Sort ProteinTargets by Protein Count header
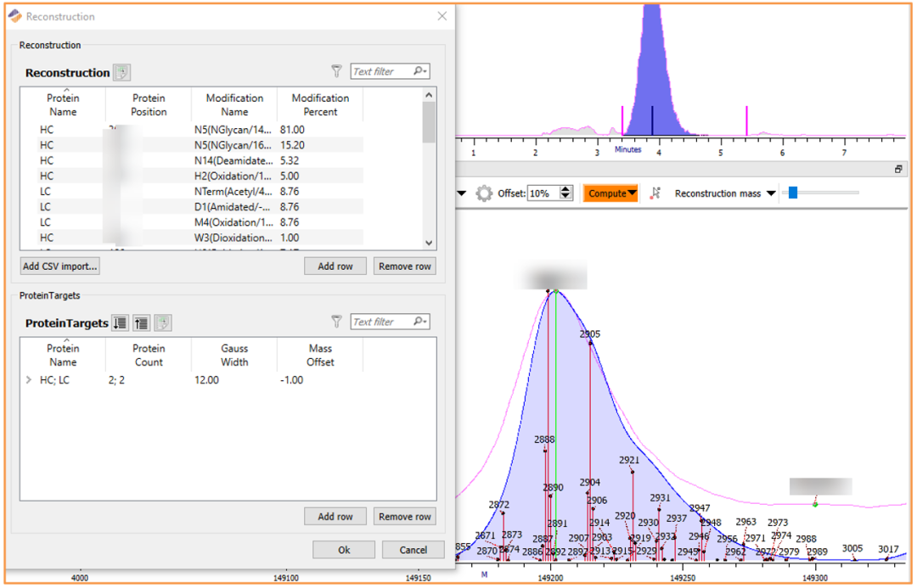 click(x=149, y=355)
